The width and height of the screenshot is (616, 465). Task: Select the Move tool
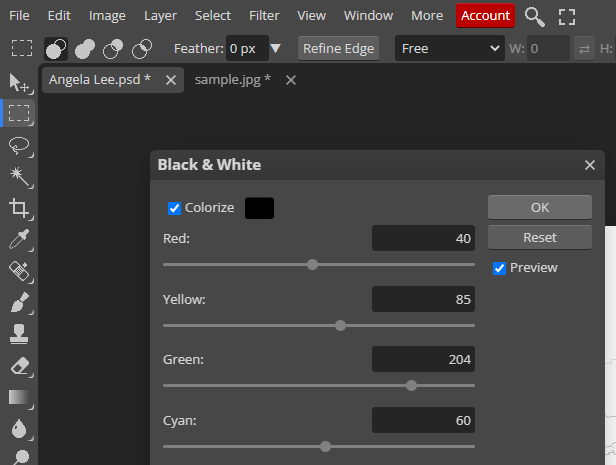tap(19, 82)
